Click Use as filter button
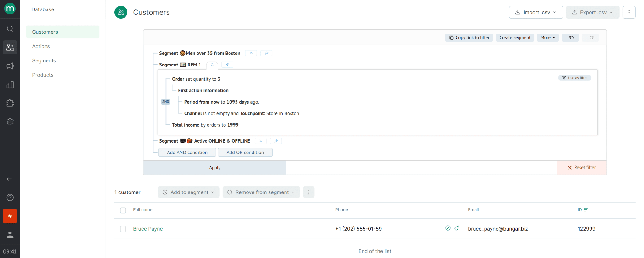The height and width of the screenshot is (258, 644). point(575,78)
